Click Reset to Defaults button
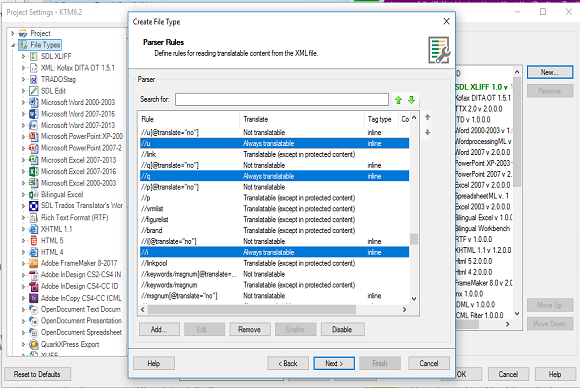The height and width of the screenshot is (388, 580). click(x=37, y=374)
